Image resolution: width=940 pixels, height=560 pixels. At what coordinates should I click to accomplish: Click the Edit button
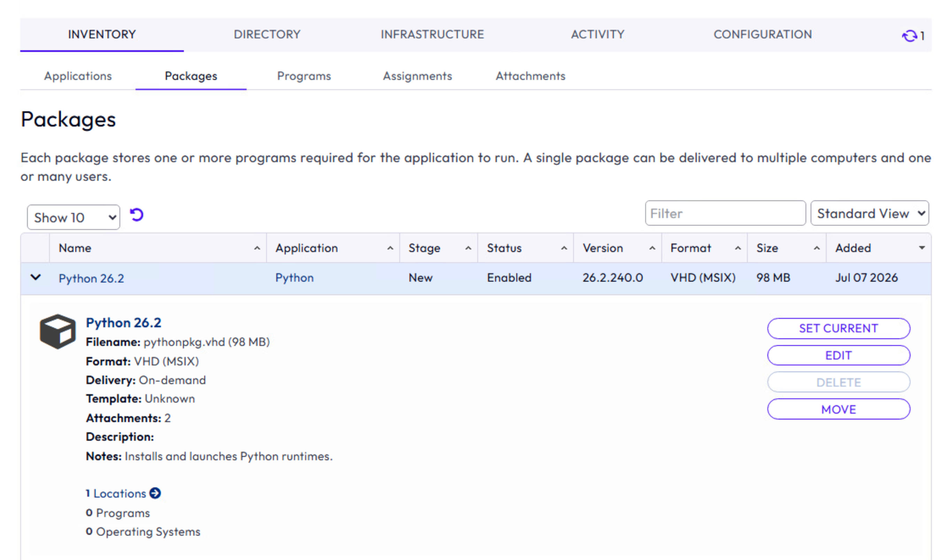[x=839, y=356]
